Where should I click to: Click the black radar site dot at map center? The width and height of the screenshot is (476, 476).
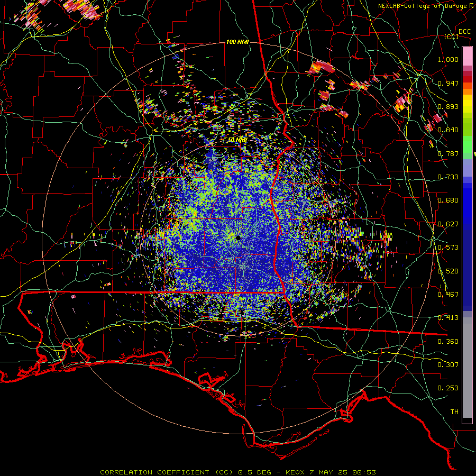point(238,237)
